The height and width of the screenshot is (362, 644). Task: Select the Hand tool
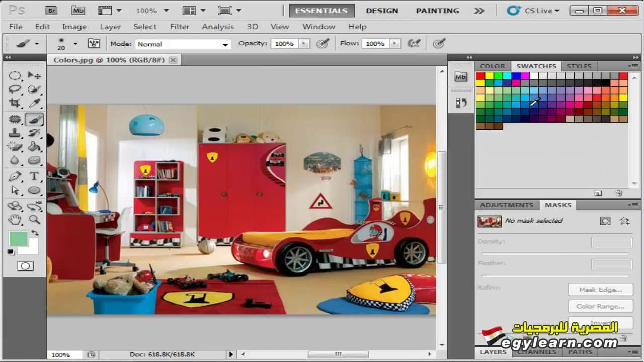[x=15, y=220]
